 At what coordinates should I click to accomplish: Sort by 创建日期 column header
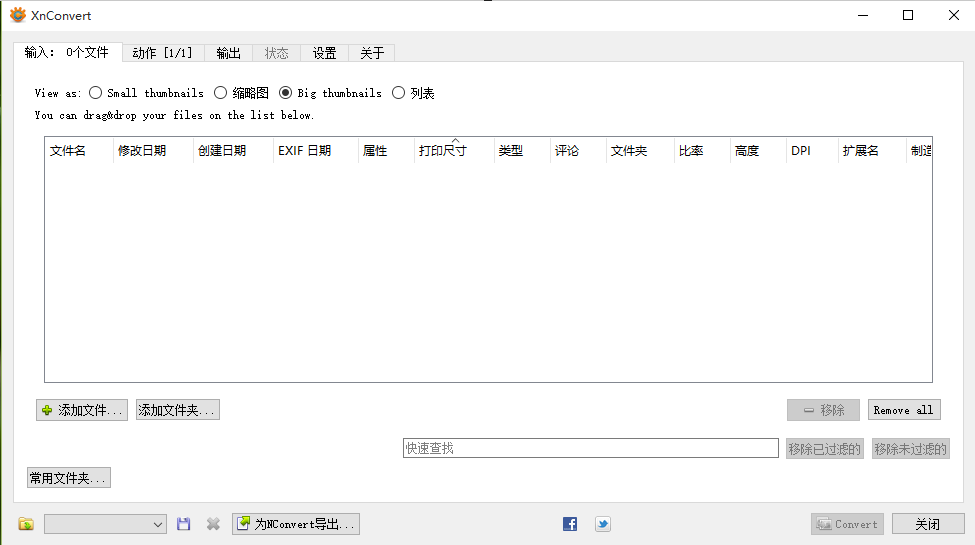click(x=233, y=151)
